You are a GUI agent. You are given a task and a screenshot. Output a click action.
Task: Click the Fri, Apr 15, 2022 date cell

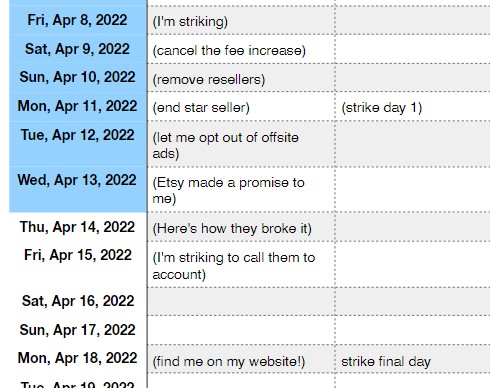pos(78,264)
